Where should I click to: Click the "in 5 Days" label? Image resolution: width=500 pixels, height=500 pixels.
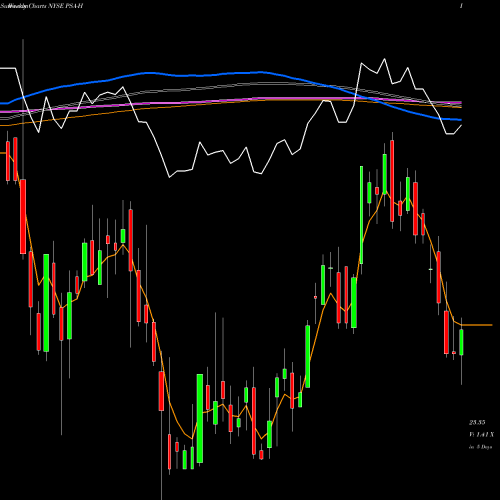(480, 447)
